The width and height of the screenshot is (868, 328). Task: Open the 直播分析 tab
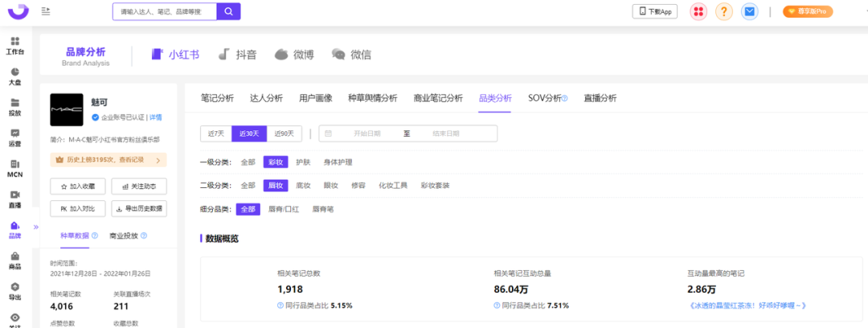[x=600, y=98]
